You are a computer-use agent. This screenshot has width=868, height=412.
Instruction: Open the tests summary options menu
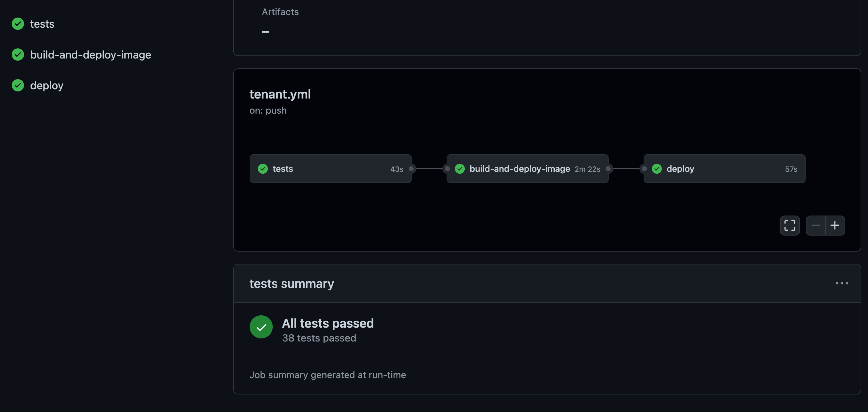(x=842, y=283)
